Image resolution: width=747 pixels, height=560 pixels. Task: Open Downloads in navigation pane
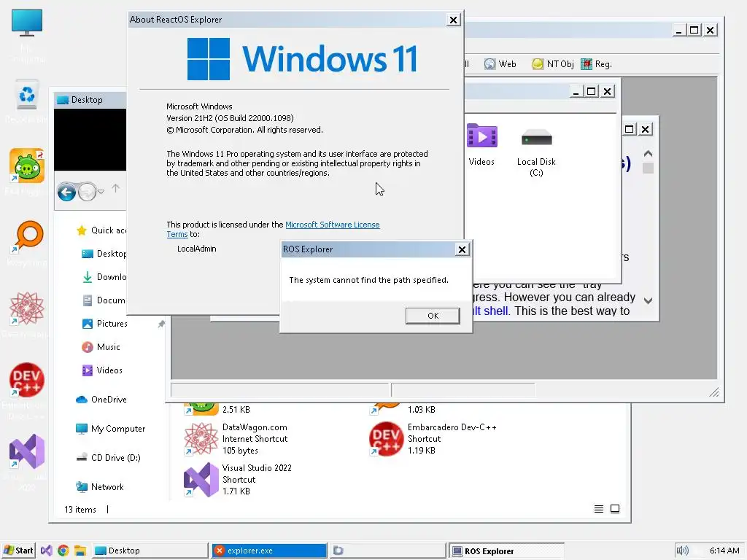click(x=104, y=277)
